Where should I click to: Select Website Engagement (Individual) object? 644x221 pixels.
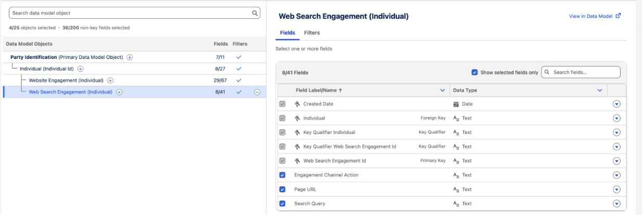click(x=66, y=80)
